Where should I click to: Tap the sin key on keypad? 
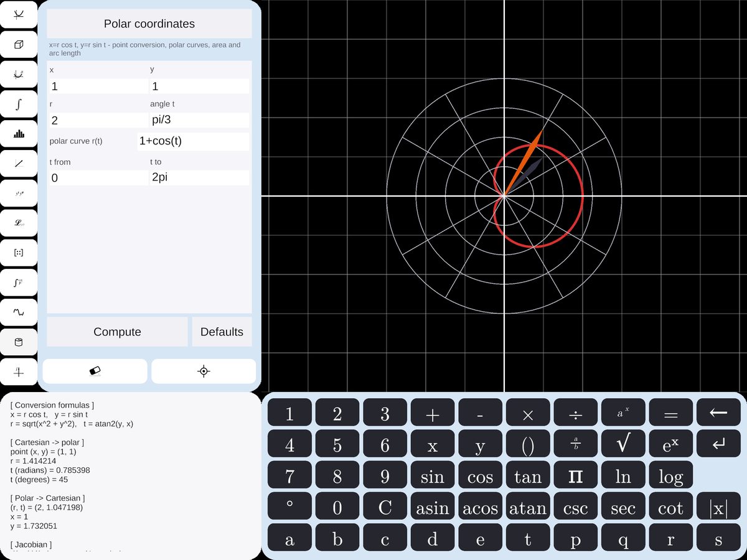coord(433,476)
